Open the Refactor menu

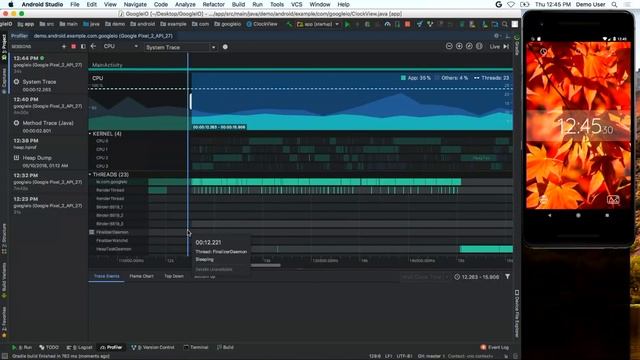coord(213,4)
